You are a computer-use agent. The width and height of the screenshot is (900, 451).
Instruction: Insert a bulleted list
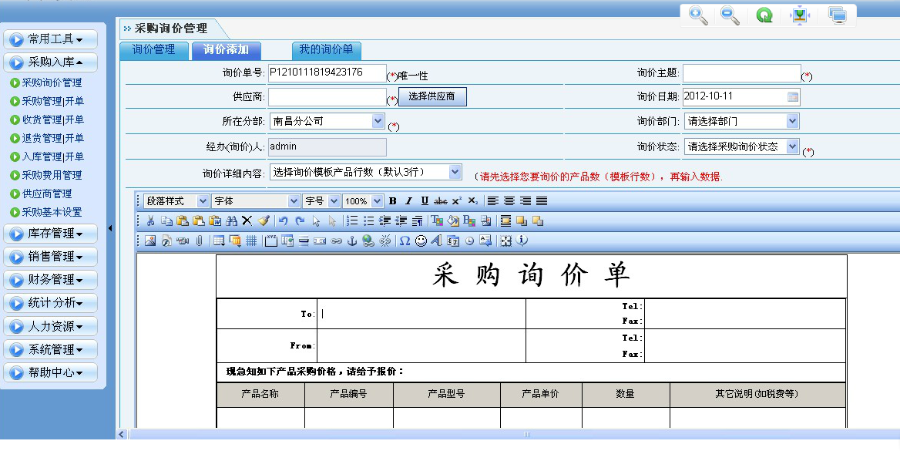369,221
